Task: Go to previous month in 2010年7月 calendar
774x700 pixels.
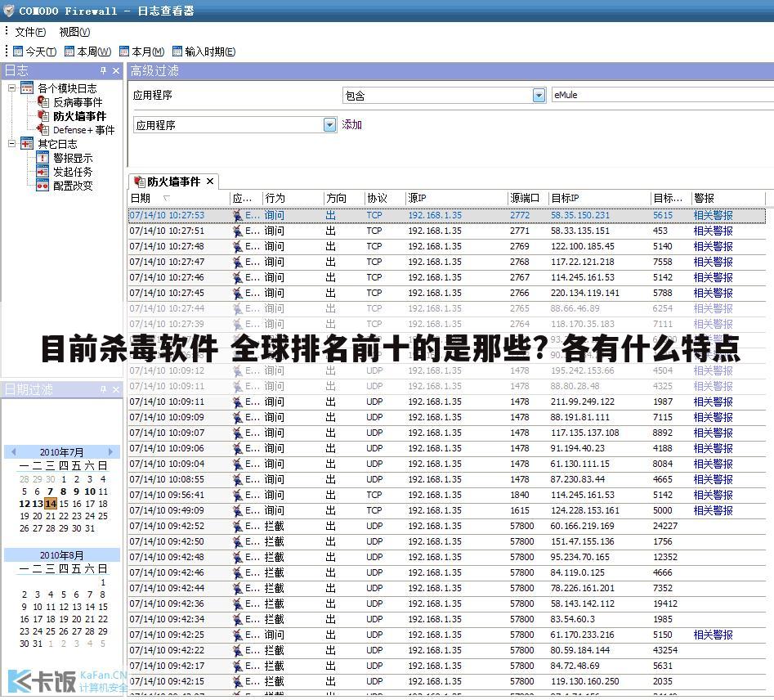Action: tap(13, 451)
